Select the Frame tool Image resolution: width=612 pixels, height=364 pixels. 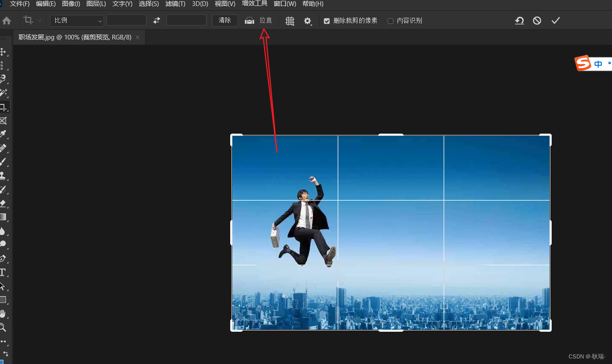[3, 120]
